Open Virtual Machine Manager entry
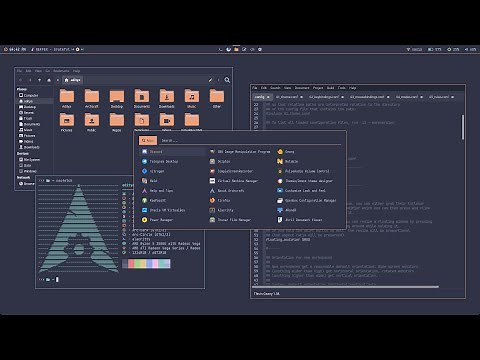 click(x=240, y=181)
